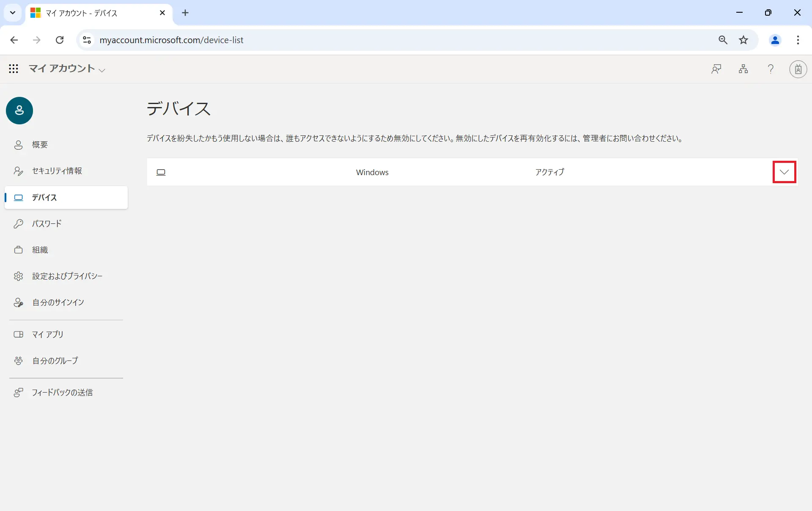Click the teal user profile avatar

[x=19, y=110]
